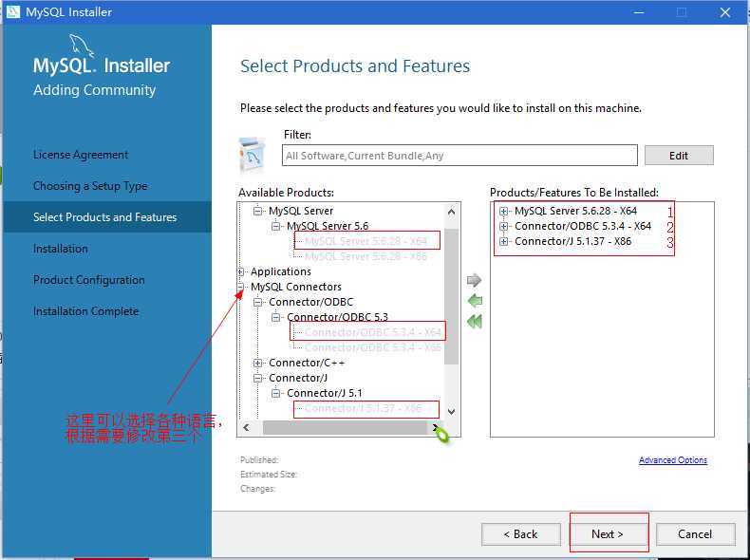750x560 pixels.
Task: Open the License Agreement step
Action: click(x=81, y=155)
